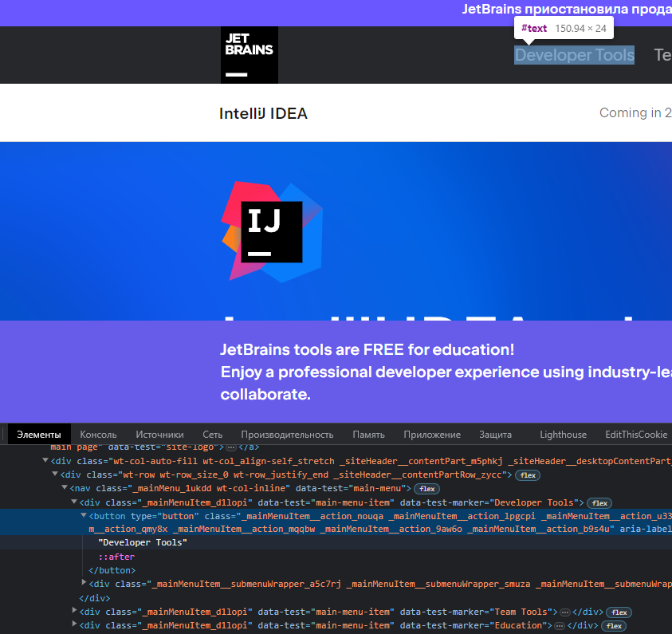Expand ellipsis in site-logo anchor node
672x634 pixels.
click(x=231, y=447)
